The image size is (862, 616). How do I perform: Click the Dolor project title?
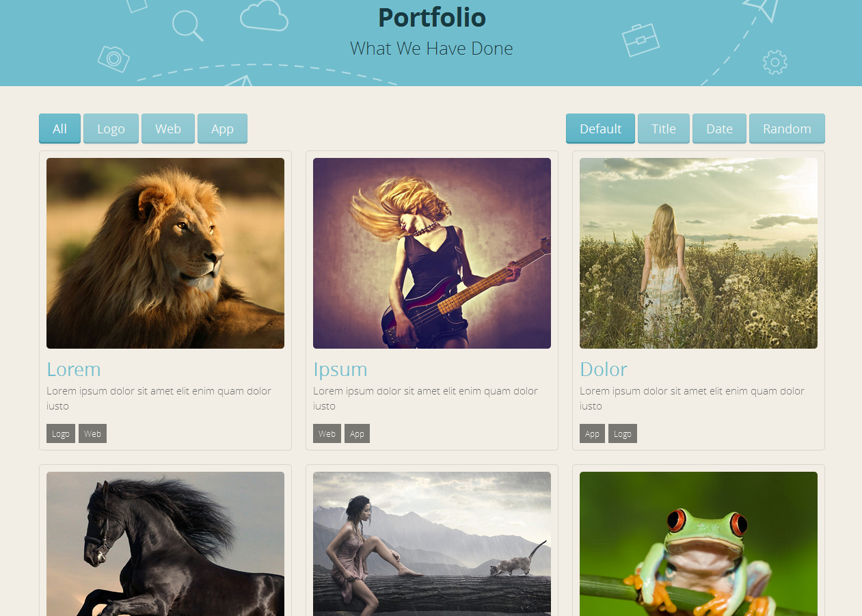[x=604, y=369]
